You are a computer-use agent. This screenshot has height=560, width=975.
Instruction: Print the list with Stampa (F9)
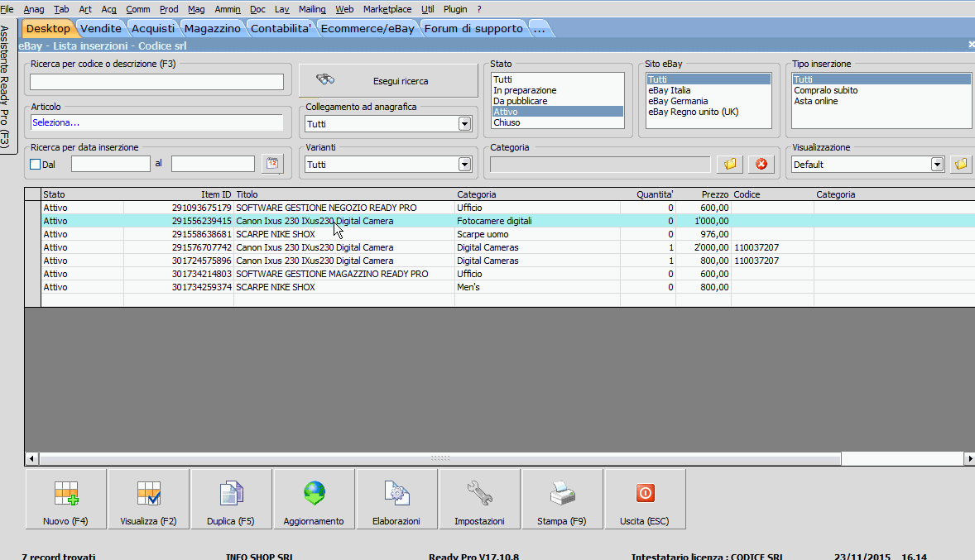coord(562,499)
